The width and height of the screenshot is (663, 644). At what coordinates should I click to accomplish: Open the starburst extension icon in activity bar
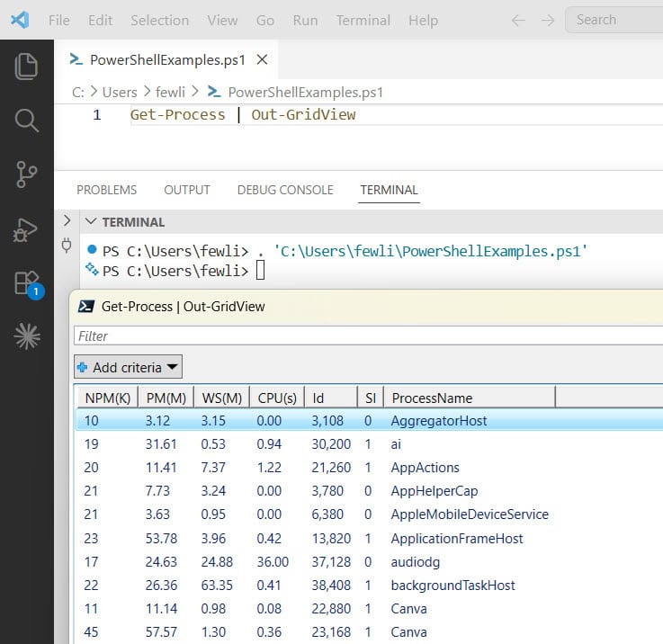(27, 336)
